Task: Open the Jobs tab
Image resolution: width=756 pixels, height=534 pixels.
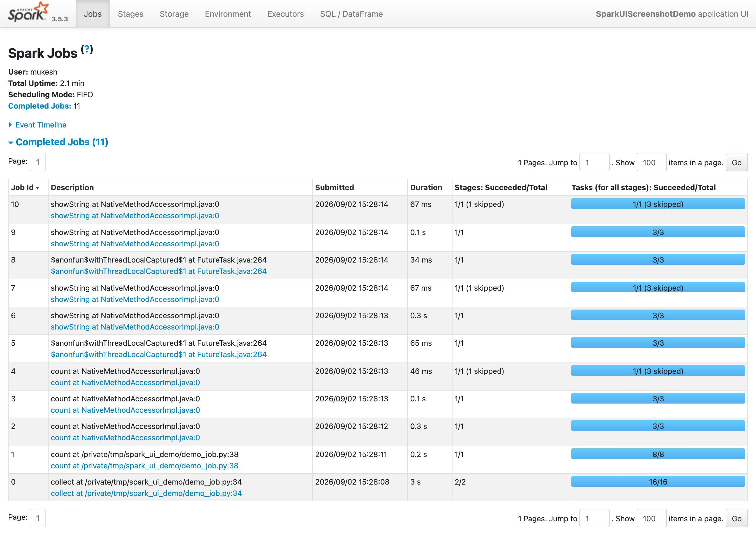Action: (93, 14)
